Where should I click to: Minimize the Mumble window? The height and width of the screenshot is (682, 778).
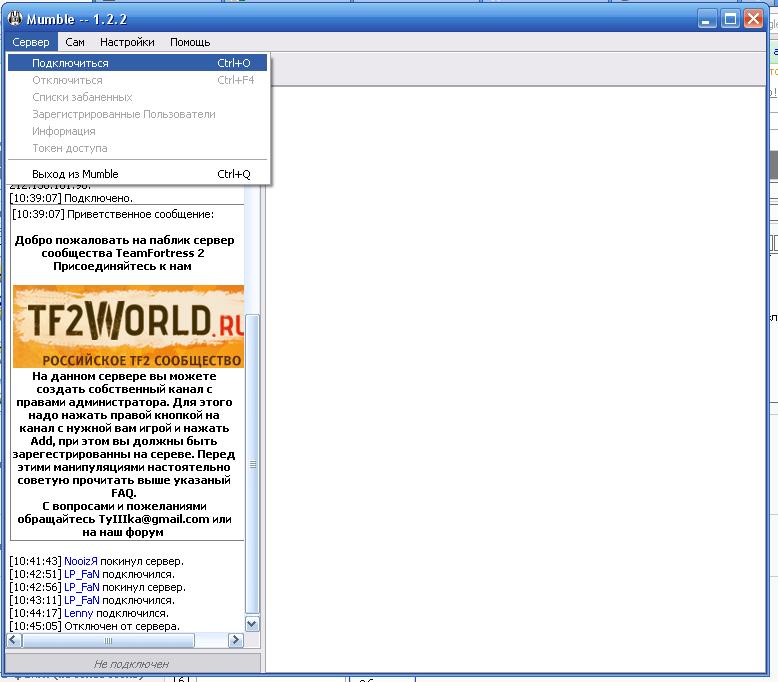pos(707,19)
